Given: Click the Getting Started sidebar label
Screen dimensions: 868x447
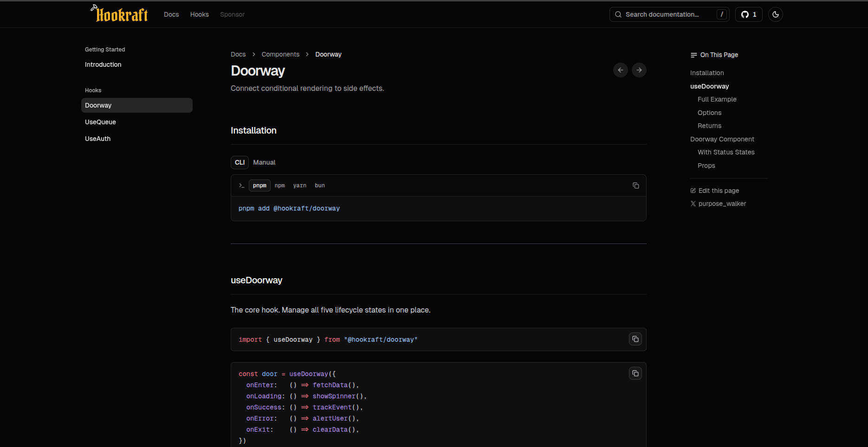Looking at the screenshot, I should pyautogui.click(x=105, y=50).
